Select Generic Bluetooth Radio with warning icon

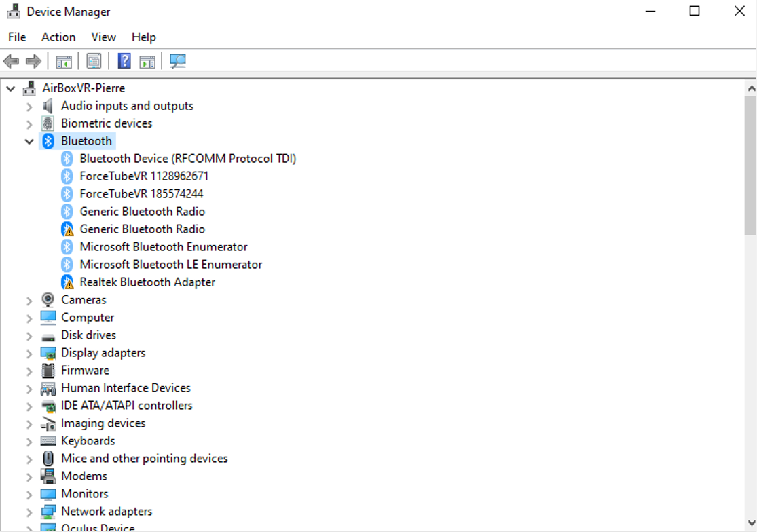(143, 229)
